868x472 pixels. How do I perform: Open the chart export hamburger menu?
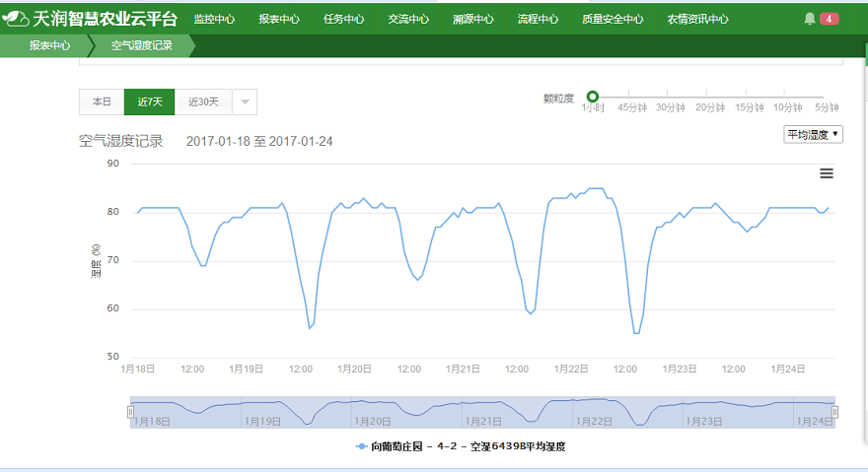click(x=827, y=173)
